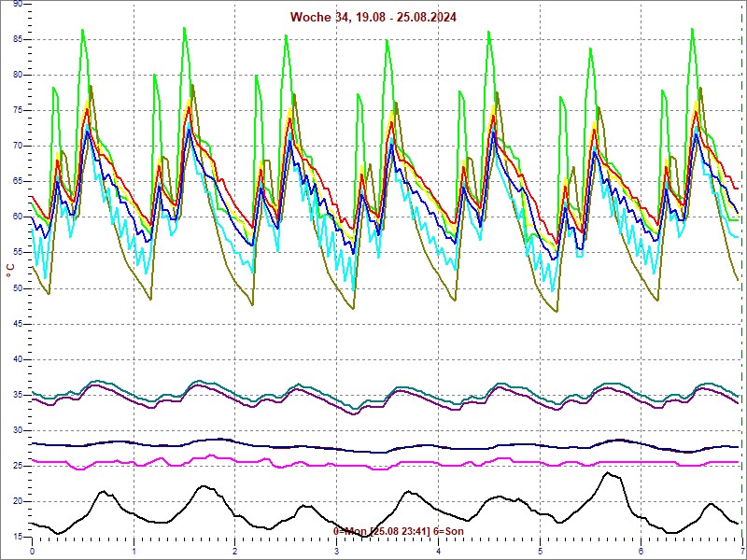Image resolution: width=747 pixels, height=560 pixels.
Task: Select day 2 label on the horizontal axis
Action: pyautogui.click(x=235, y=552)
